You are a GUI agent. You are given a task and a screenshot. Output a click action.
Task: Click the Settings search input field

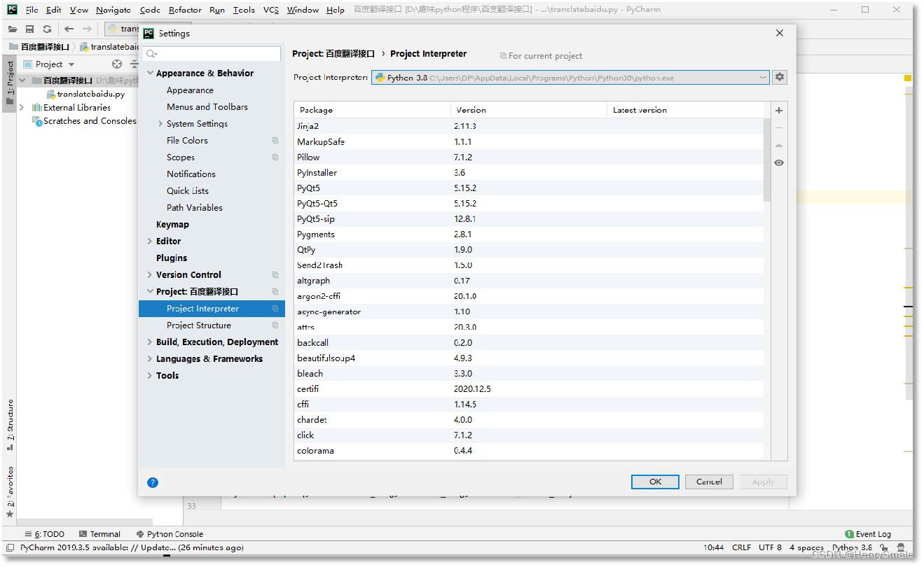coord(212,54)
